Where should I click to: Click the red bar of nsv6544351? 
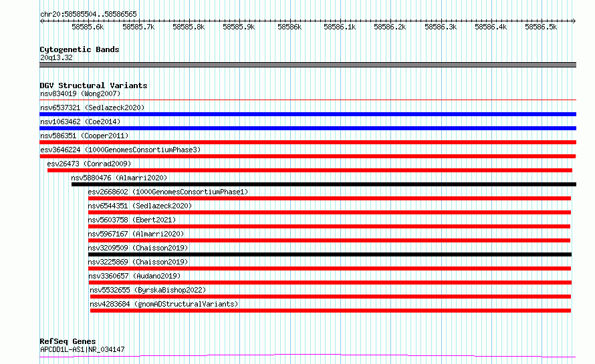tap(330, 212)
